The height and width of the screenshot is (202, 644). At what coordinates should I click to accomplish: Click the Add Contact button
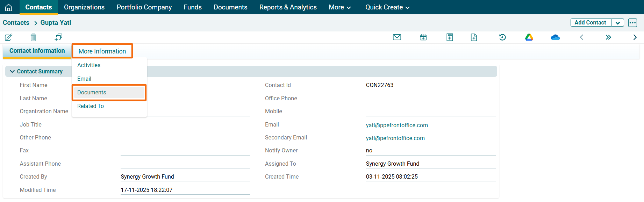click(590, 23)
